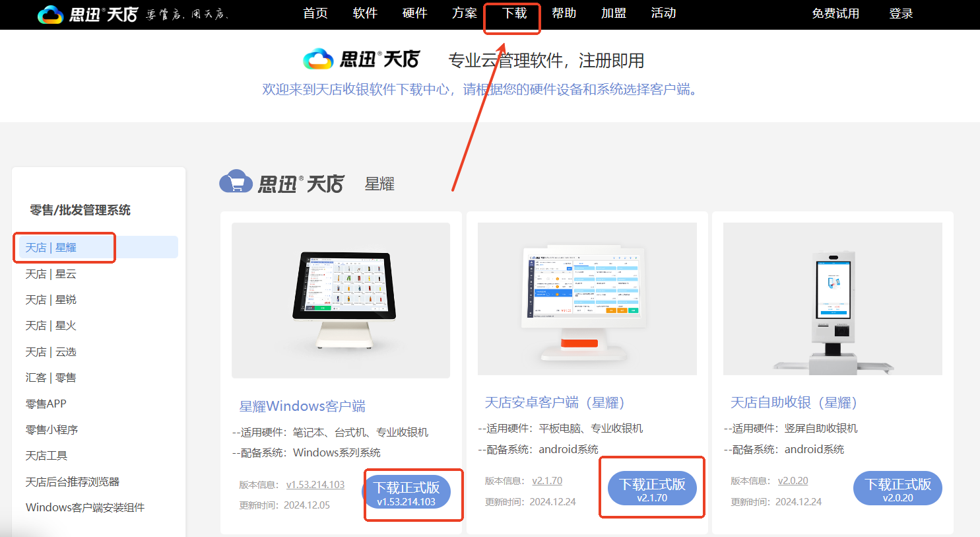
Task: Click the 免费试用 link
Action: pyautogui.click(x=835, y=14)
